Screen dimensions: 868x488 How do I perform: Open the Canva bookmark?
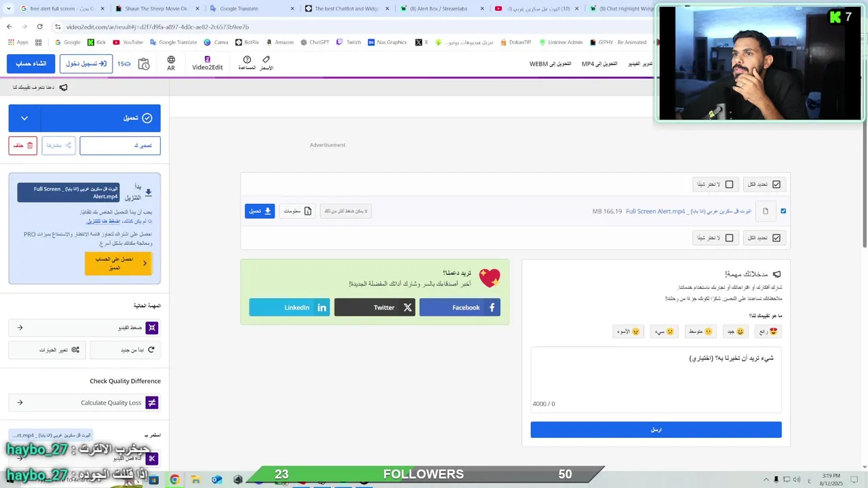pyautogui.click(x=216, y=42)
